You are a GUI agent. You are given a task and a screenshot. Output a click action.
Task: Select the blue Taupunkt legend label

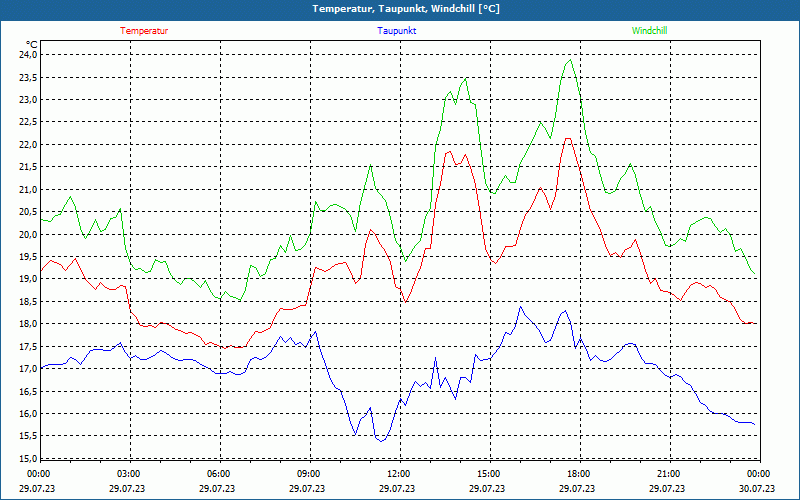click(397, 31)
